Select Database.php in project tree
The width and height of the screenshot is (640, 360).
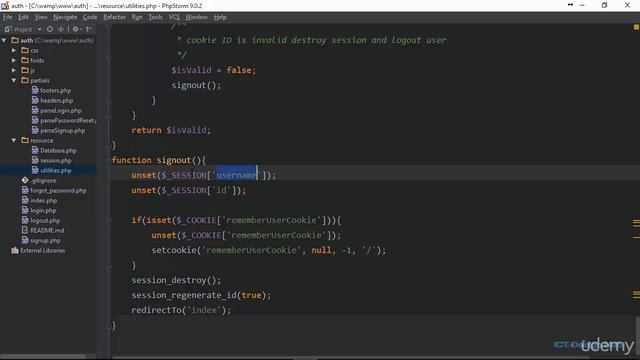[x=58, y=151]
